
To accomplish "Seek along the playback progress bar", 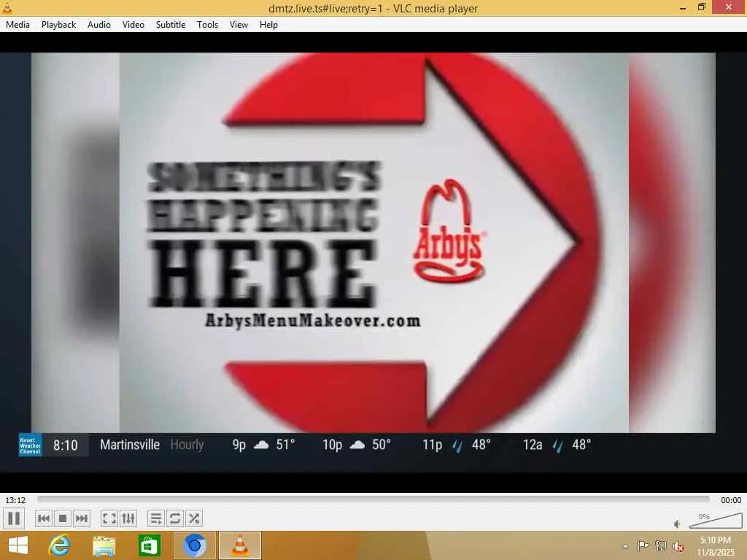I will (373, 499).
